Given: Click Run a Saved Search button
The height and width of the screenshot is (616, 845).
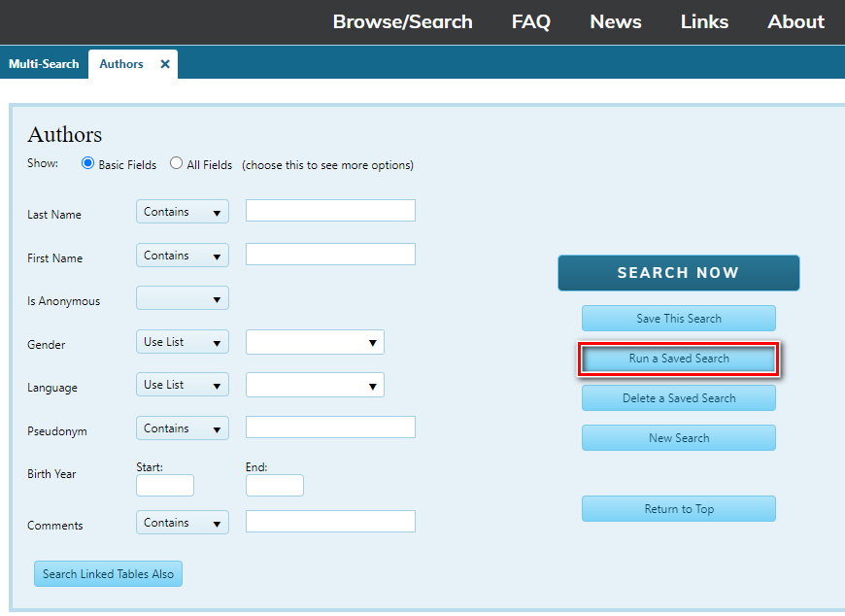Looking at the screenshot, I should tap(679, 359).
